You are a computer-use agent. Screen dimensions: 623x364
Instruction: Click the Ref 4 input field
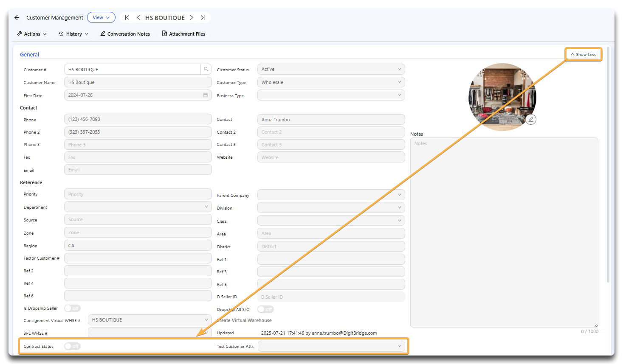coord(138,283)
